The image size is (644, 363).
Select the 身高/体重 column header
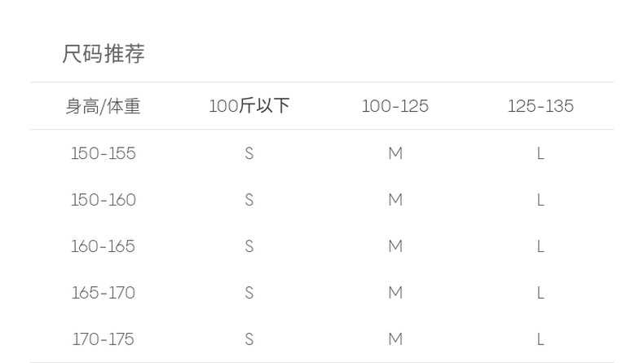click(103, 106)
